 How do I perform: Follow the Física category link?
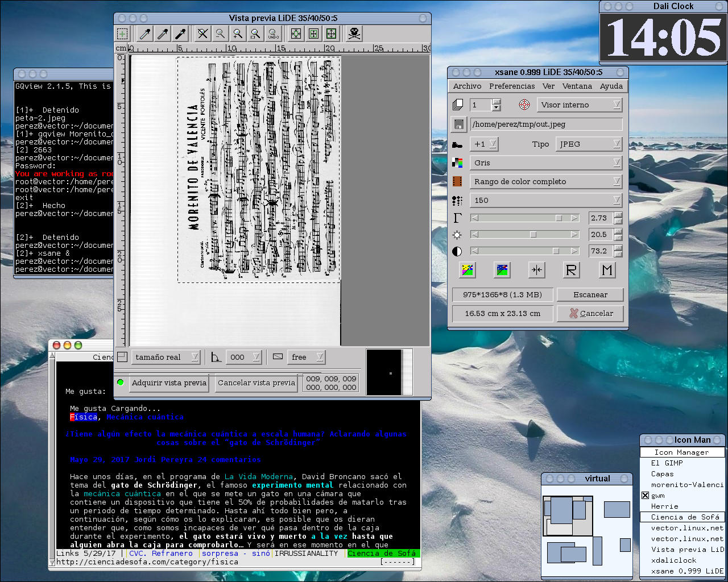pos(84,417)
